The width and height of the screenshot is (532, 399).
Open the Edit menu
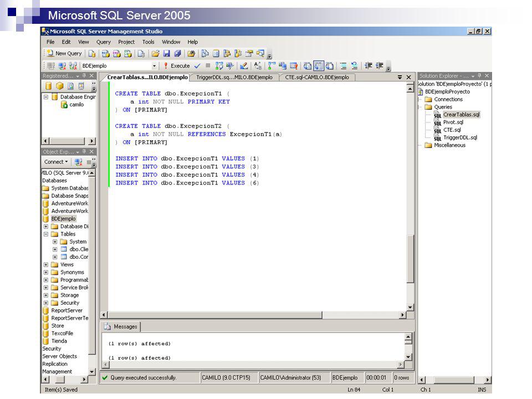tap(66, 42)
